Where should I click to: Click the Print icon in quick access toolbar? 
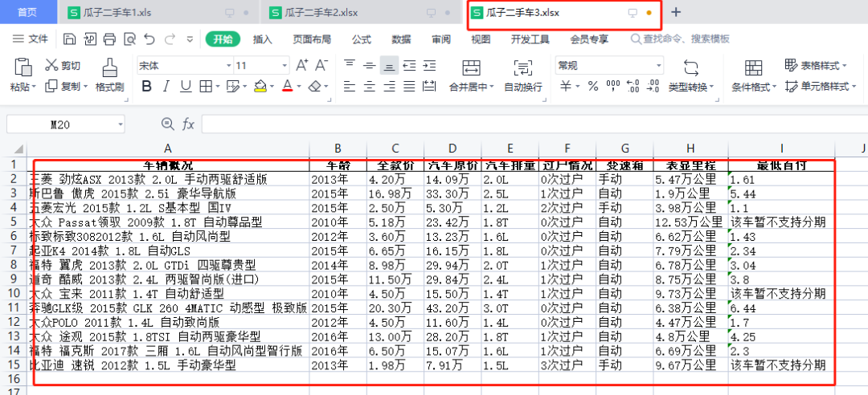pos(109,39)
